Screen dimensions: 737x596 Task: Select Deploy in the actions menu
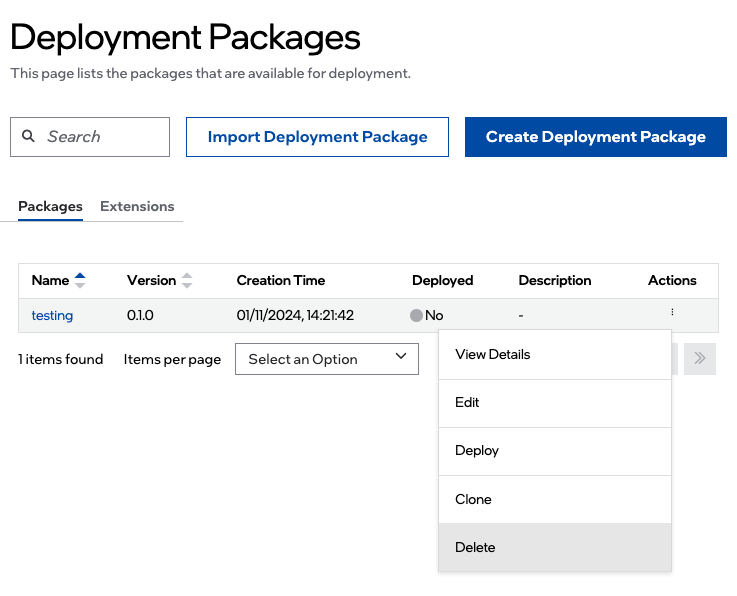(555, 451)
